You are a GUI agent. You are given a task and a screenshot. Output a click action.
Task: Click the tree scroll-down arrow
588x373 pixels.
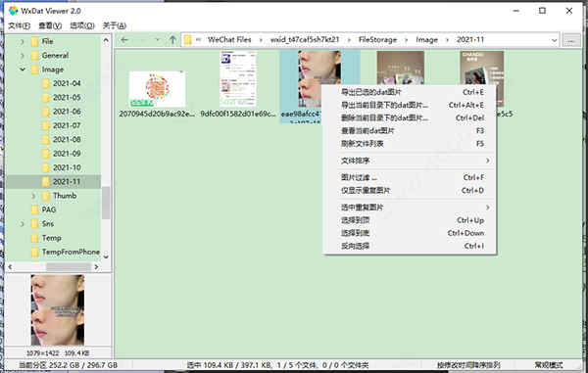point(106,256)
